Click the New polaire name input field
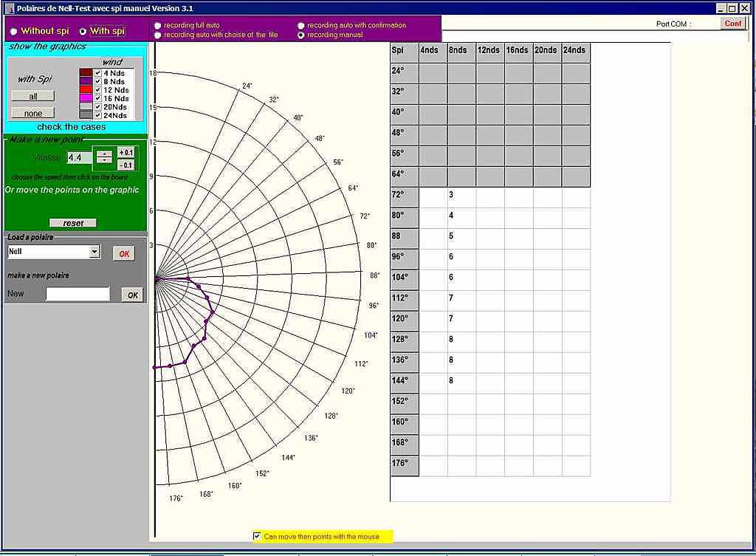The height and width of the screenshot is (556, 756). pyautogui.click(x=78, y=294)
